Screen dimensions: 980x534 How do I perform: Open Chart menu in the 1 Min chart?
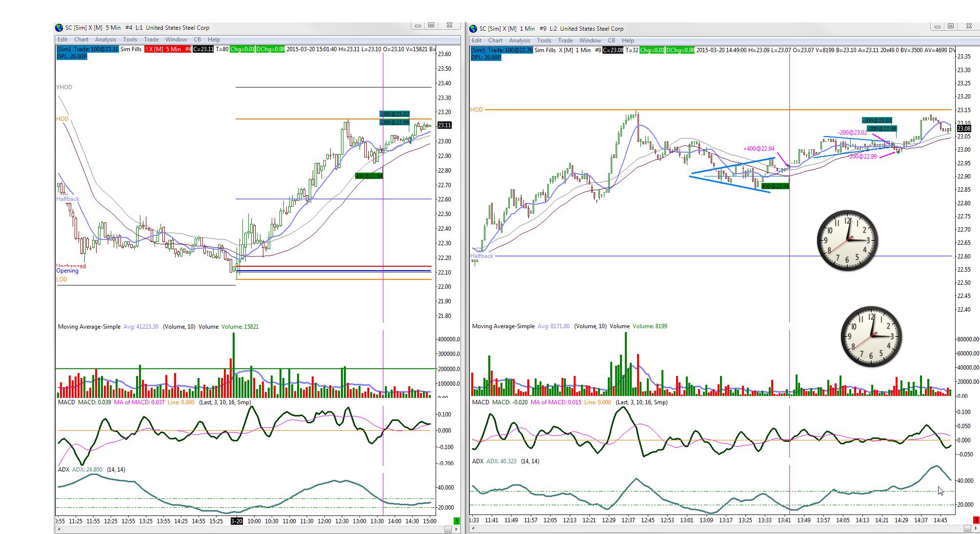click(495, 40)
